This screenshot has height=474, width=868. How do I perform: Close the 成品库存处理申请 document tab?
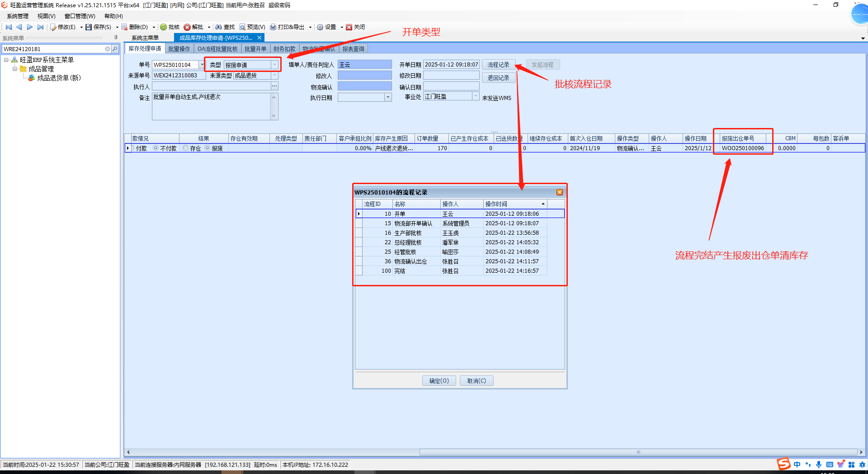tap(259, 38)
